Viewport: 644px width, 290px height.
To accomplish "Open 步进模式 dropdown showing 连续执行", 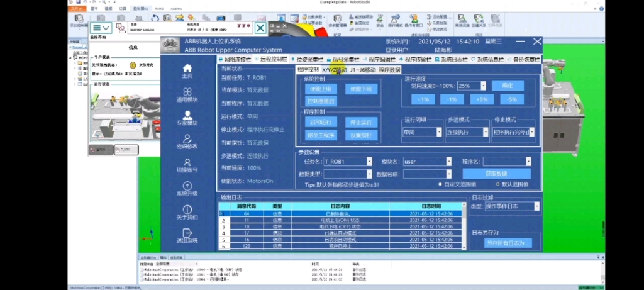I will (467, 132).
